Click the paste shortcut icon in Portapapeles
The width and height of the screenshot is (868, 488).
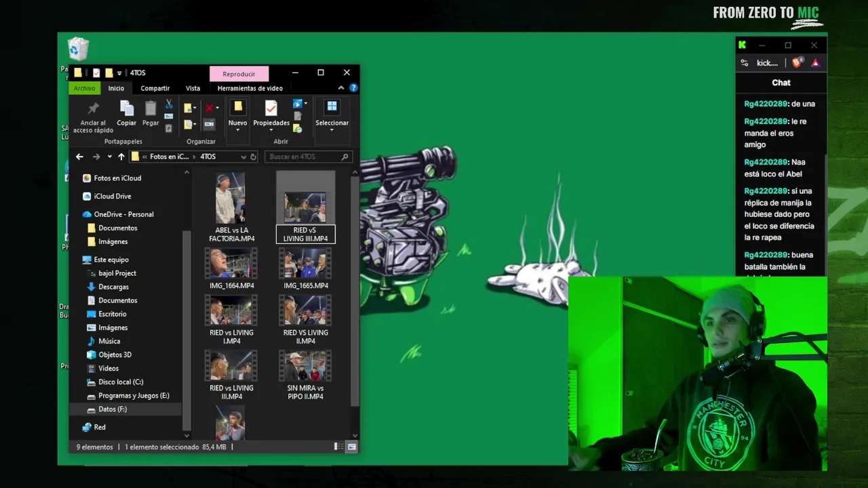click(x=169, y=127)
